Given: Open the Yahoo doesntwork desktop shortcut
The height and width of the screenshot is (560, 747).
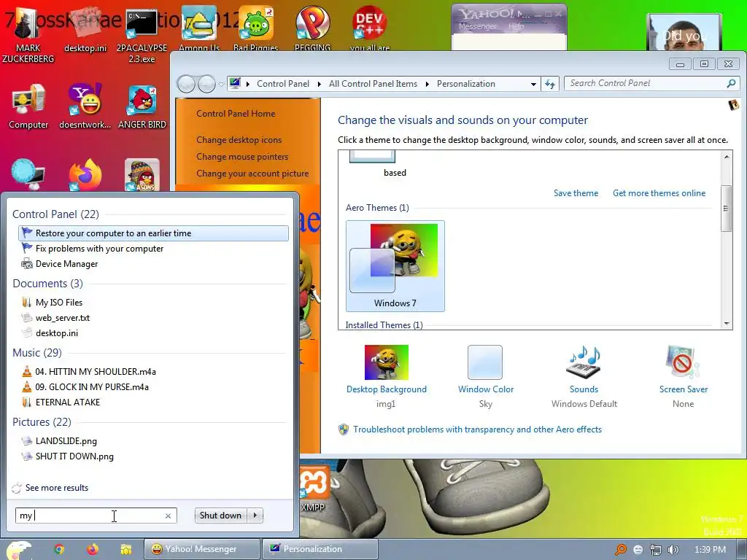Looking at the screenshot, I should coord(85,106).
